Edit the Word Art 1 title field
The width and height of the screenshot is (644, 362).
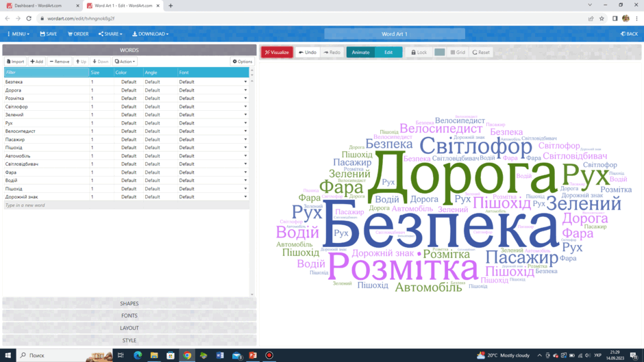[395, 34]
